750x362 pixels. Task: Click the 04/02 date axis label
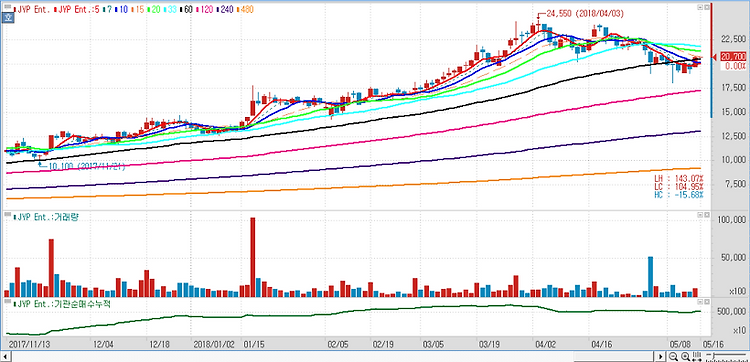point(545,344)
